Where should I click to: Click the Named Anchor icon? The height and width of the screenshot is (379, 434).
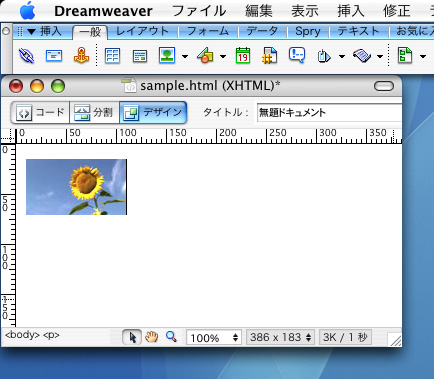coord(81,55)
